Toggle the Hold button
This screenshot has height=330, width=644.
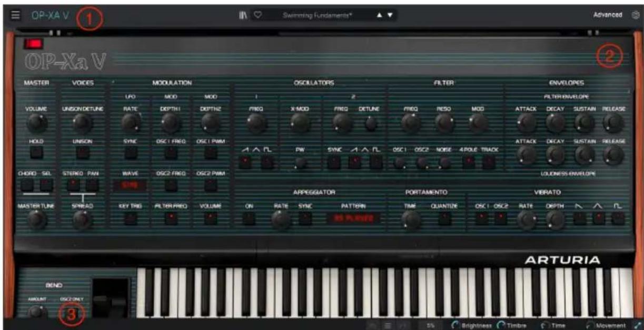pos(36,153)
